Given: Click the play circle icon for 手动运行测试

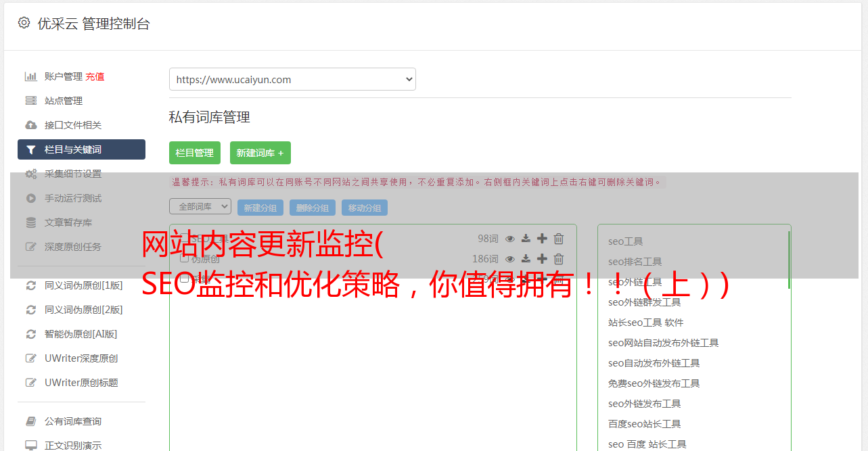Looking at the screenshot, I should coord(30,198).
